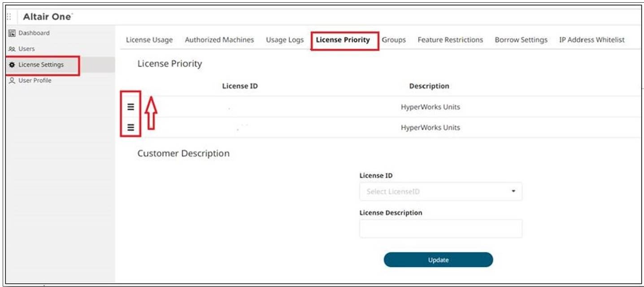Go to the Groups tab
Viewport: 644px width, 287px height.
394,40
